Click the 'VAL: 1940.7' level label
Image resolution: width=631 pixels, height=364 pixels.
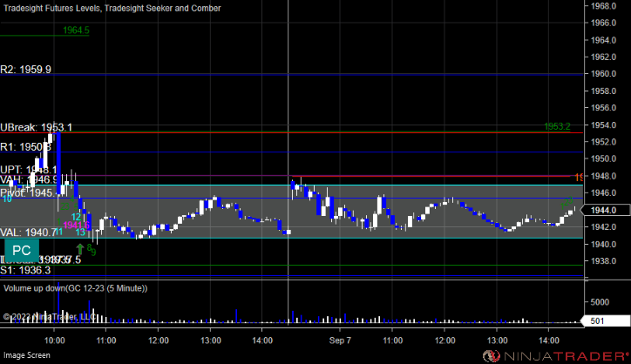coord(28,233)
